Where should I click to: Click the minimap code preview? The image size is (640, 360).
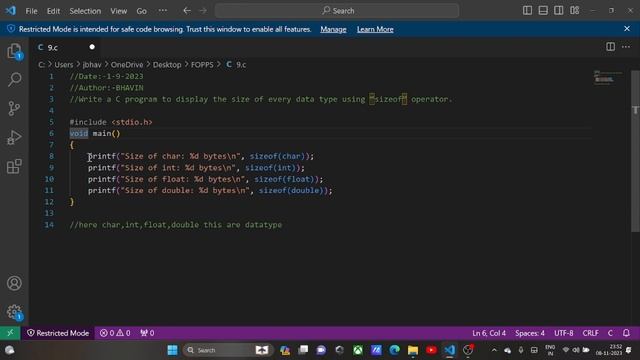click(608, 77)
